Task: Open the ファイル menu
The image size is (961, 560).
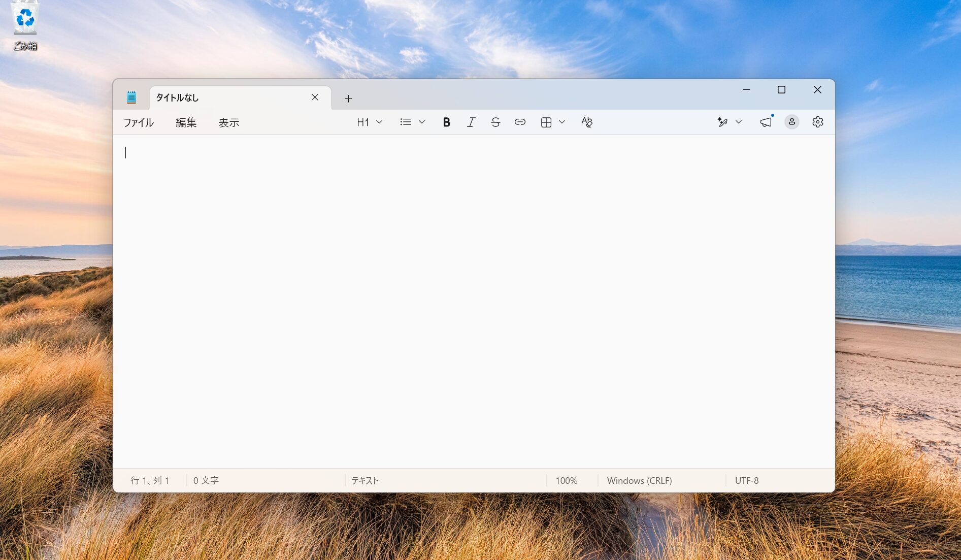Action: click(139, 122)
